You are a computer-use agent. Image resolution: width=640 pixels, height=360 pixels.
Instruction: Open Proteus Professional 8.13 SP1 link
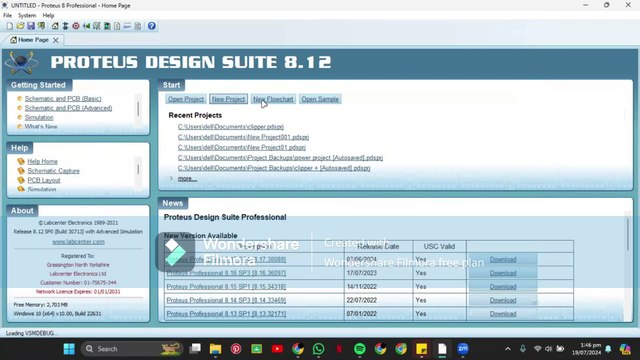[226, 314]
